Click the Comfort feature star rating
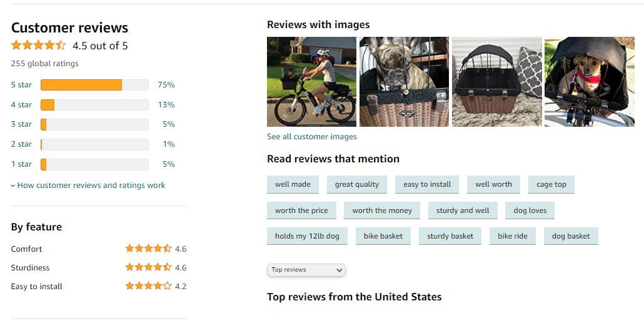 pyautogui.click(x=148, y=249)
